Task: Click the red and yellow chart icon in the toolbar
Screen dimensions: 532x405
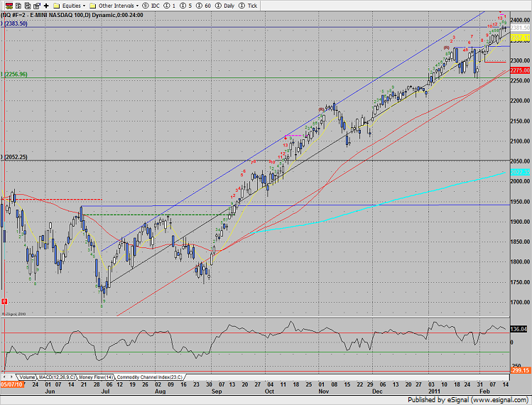Action: click(9, 6)
